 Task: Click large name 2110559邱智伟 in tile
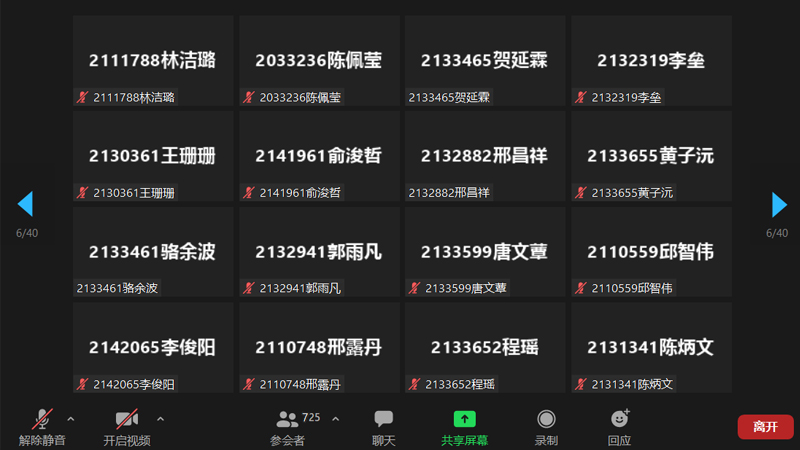(x=651, y=252)
